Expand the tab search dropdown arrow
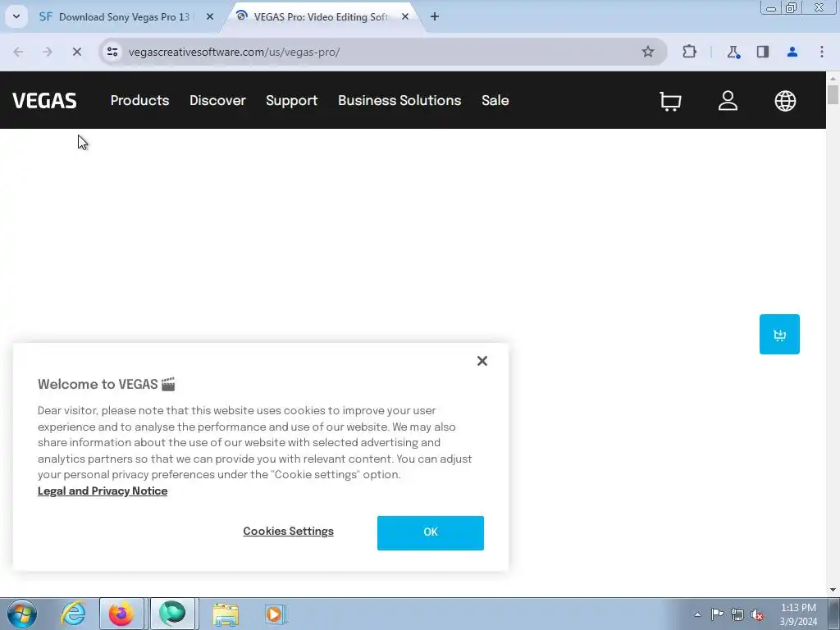The image size is (840, 630). click(x=16, y=16)
